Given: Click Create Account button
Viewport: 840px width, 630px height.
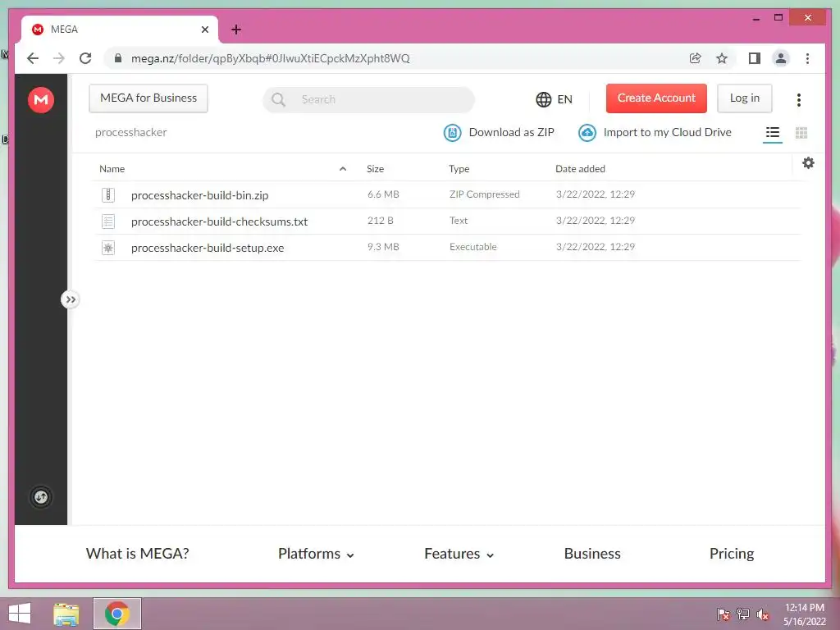Looking at the screenshot, I should tap(656, 98).
